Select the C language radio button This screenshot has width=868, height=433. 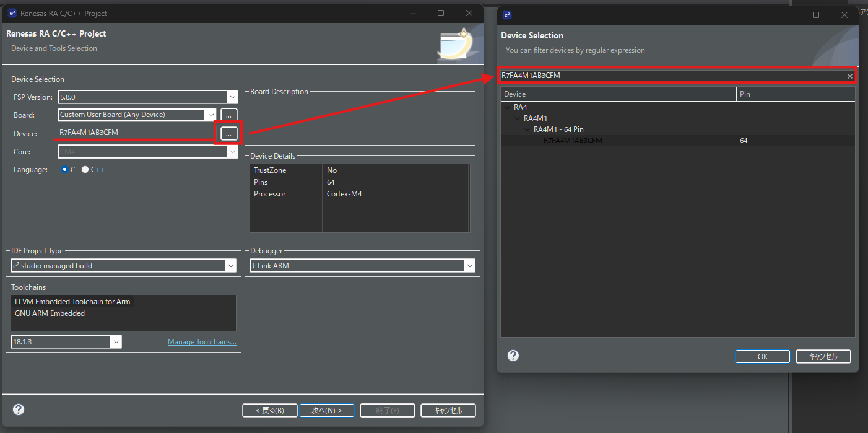(64, 170)
